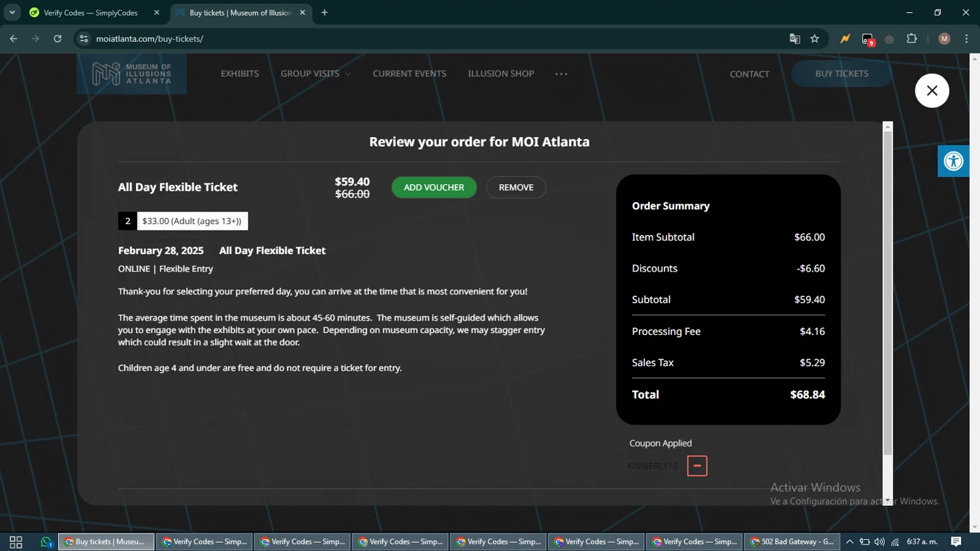Open Windows Task View
Viewport: 980px width, 551px height.
(16, 542)
